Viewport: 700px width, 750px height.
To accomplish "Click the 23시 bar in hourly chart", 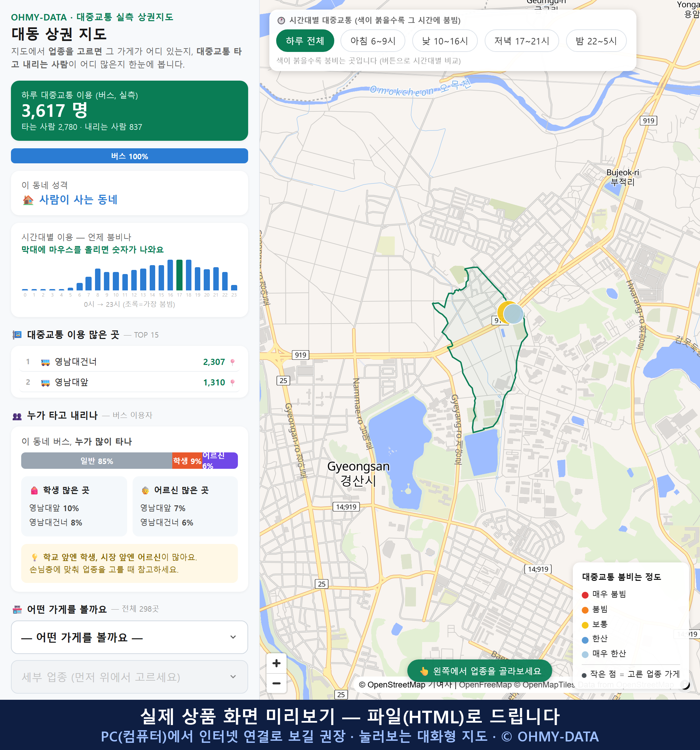I will coord(234,287).
